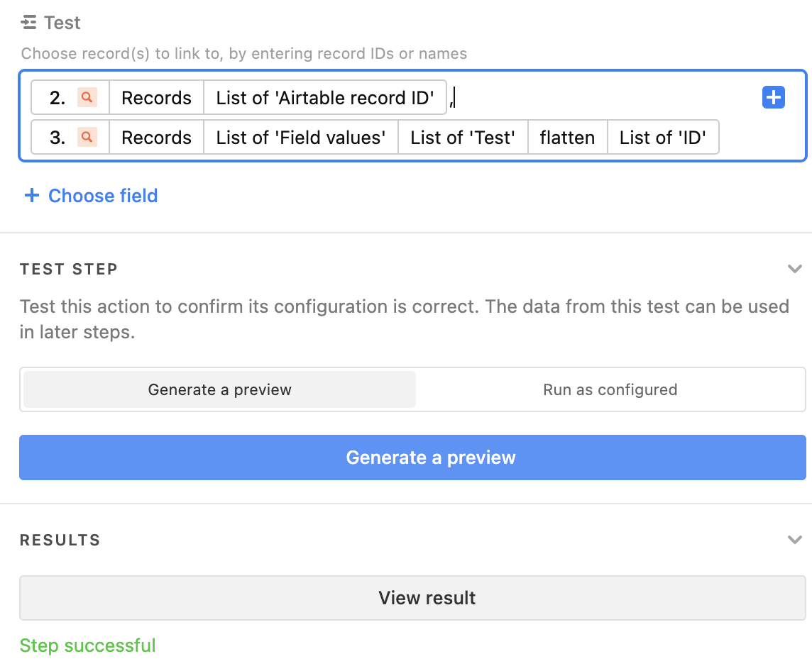This screenshot has width=812, height=671.
Task: Click the flatten token segment
Action: point(568,137)
